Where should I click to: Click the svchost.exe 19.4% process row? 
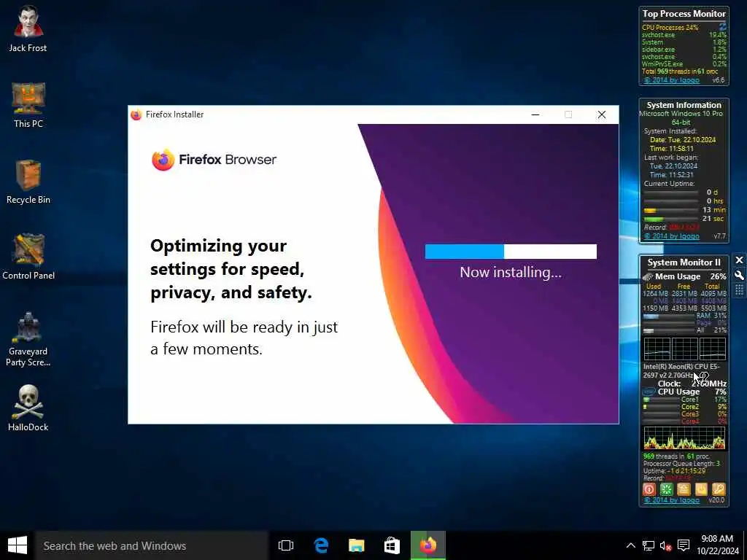[684, 35]
